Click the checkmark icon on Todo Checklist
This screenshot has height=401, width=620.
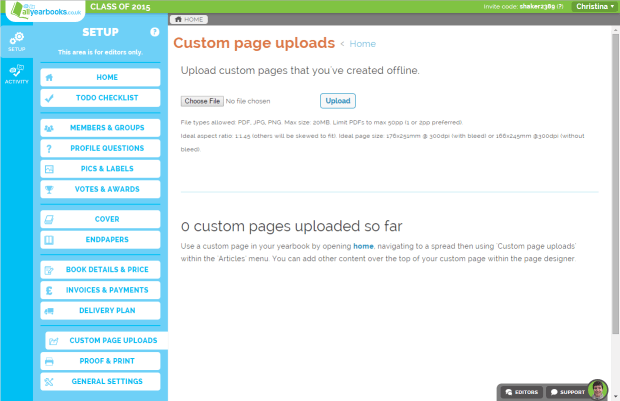point(49,98)
